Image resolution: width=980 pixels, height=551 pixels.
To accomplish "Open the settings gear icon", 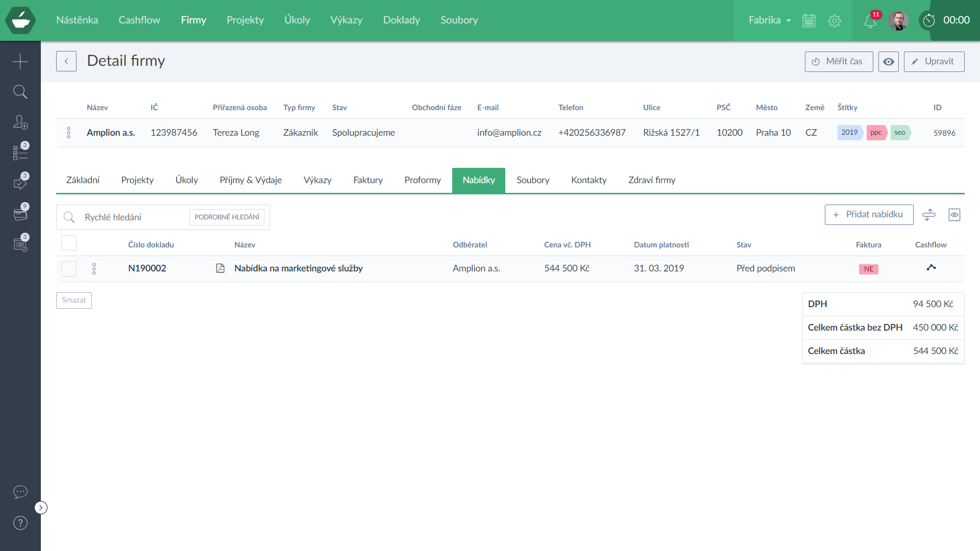I will (x=835, y=21).
